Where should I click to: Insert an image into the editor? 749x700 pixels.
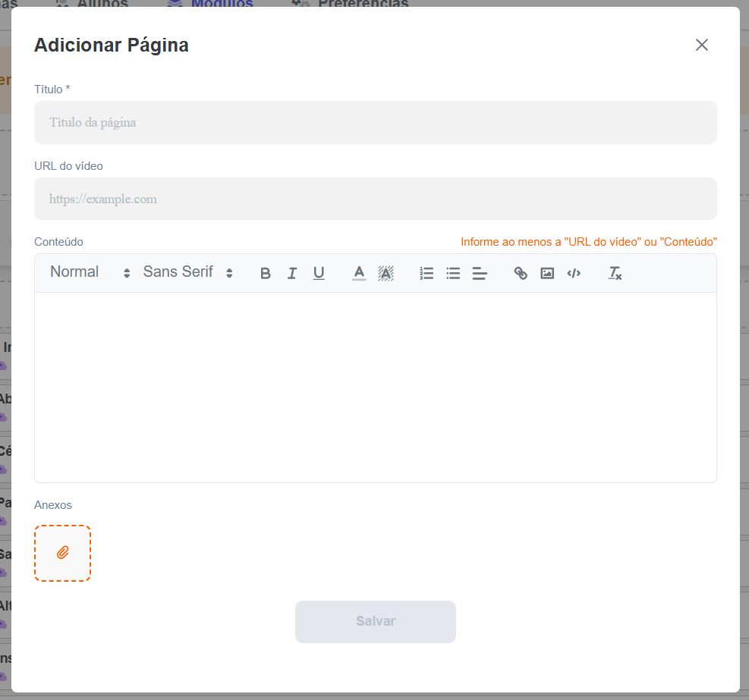[547, 273]
